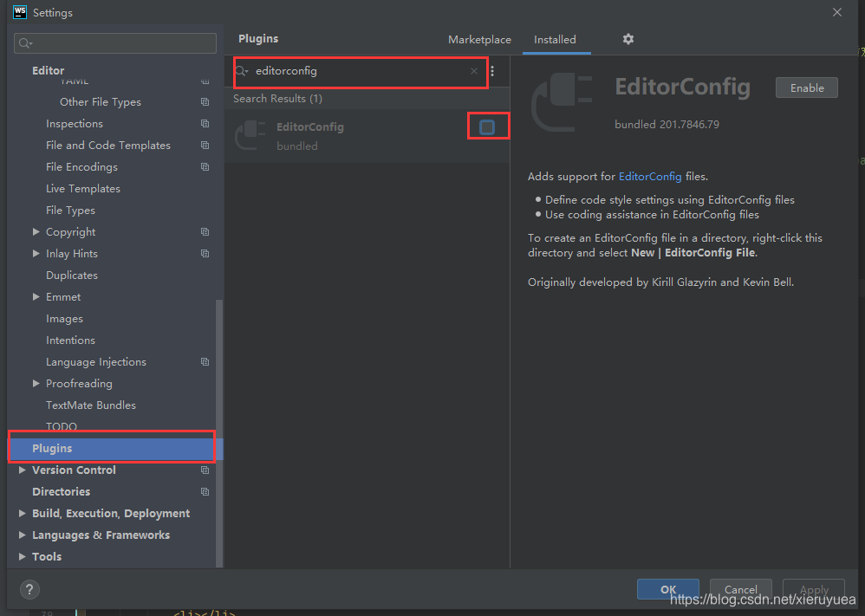Expand Build, Execution, Deployment section
Image resolution: width=865 pixels, height=616 pixels.
coord(22,514)
